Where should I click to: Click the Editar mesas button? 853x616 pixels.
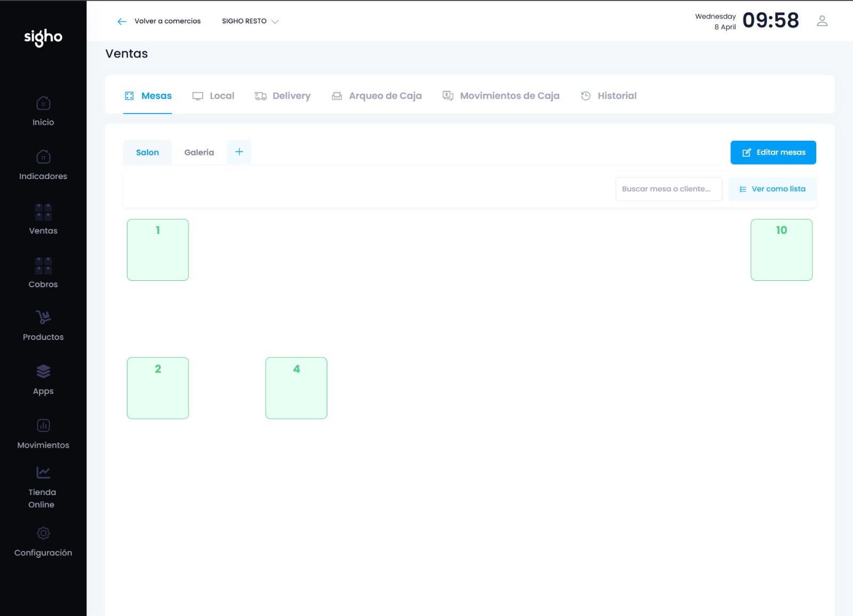tap(772, 152)
